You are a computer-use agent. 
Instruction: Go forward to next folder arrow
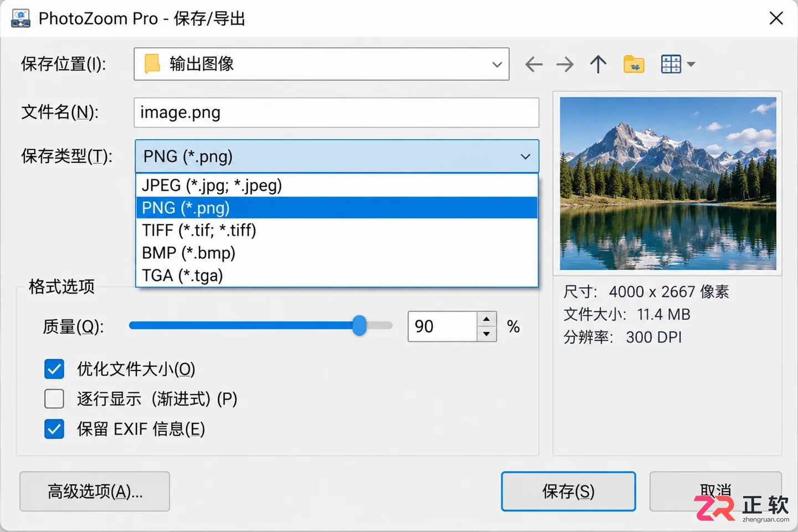point(565,64)
